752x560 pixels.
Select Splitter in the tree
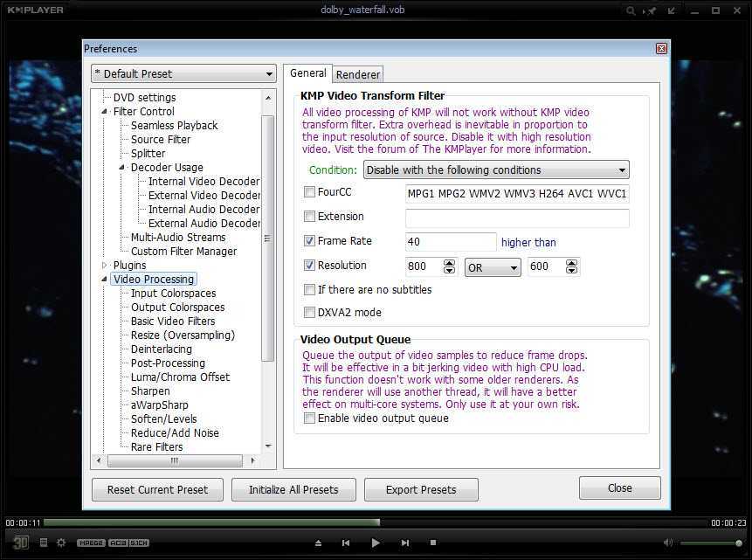(x=148, y=153)
